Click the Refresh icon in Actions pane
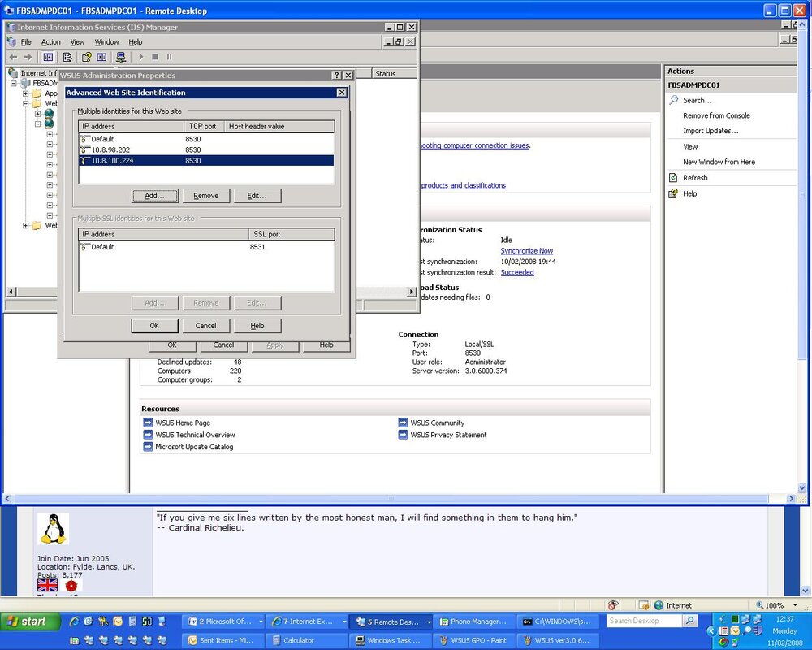Screen dimensions: 812x650 (673, 178)
